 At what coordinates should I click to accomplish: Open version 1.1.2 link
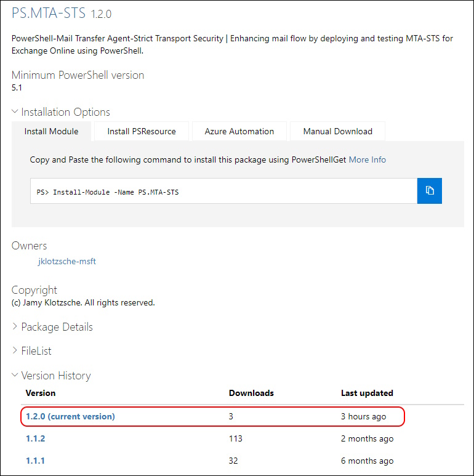[x=35, y=438]
